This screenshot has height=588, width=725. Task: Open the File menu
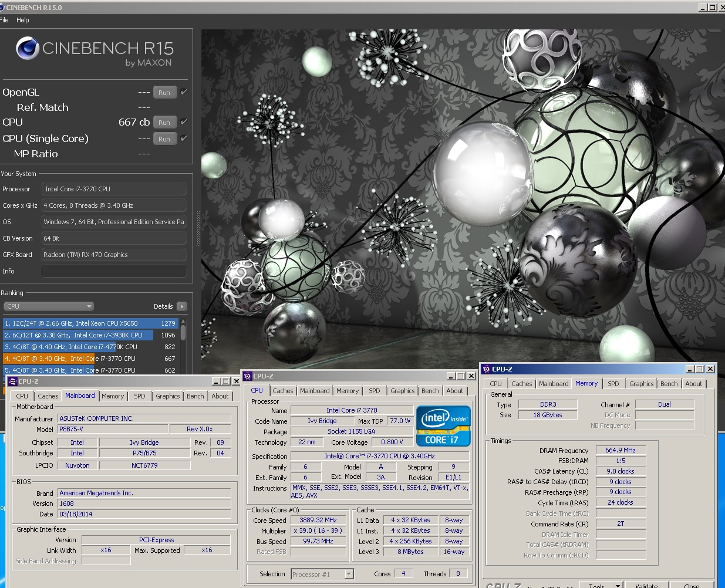tap(4, 20)
